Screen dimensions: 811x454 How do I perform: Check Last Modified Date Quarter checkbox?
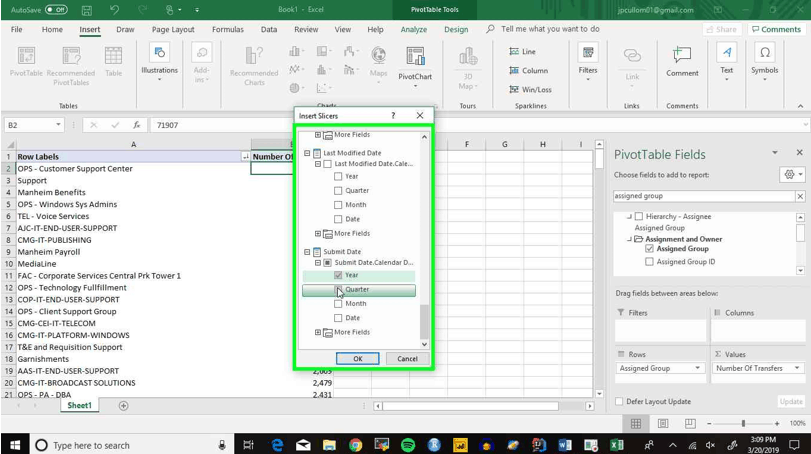tap(338, 190)
